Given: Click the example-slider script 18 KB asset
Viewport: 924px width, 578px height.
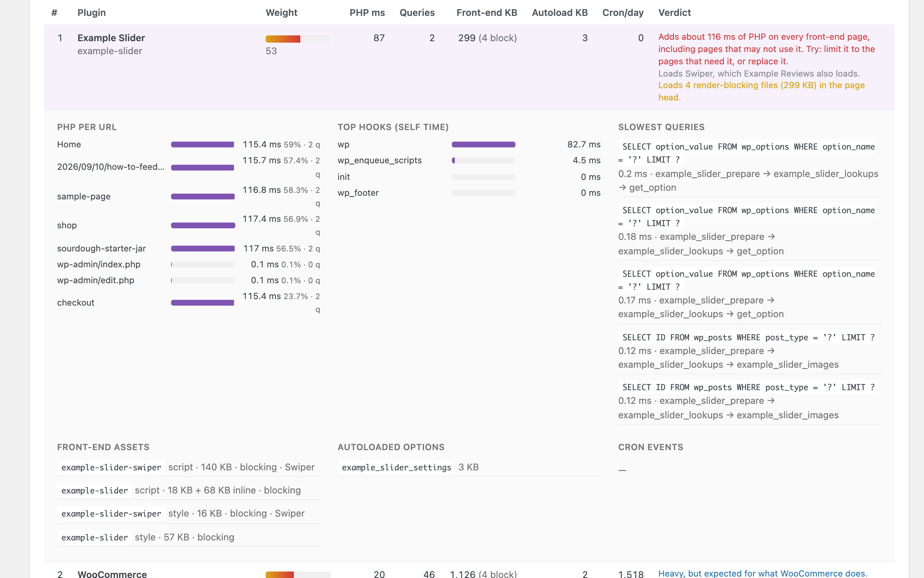Looking at the screenshot, I should click(x=189, y=491).
